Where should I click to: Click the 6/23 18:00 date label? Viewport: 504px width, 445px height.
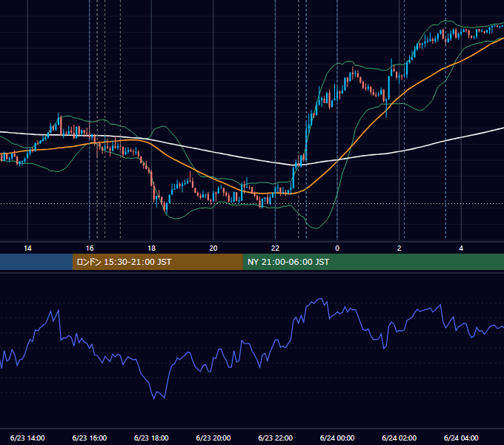[x=151, y=438]
